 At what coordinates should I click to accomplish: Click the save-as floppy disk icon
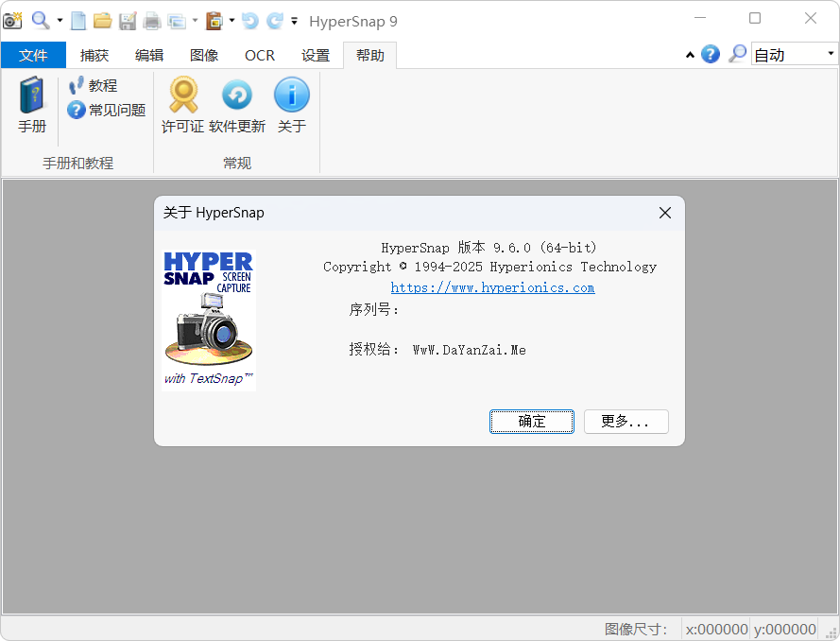coord(128,21)
